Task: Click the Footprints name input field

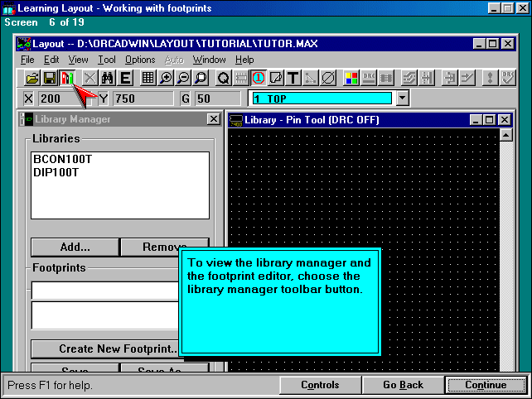Action: [x=105, y=291]
